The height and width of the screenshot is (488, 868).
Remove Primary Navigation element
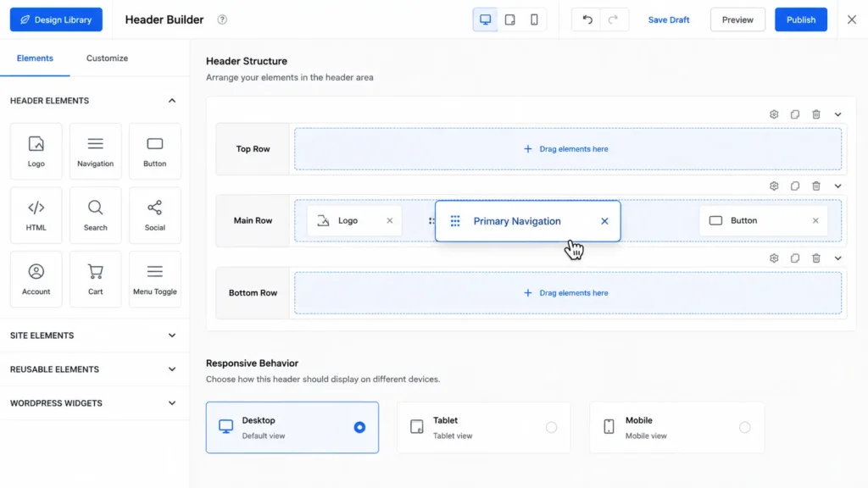(x=604, y=221)
